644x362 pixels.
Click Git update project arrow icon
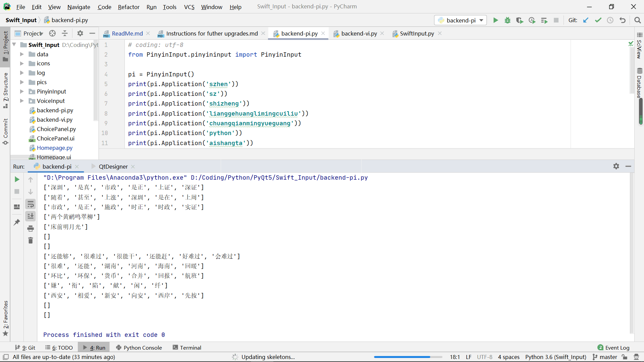pos(586,20)
